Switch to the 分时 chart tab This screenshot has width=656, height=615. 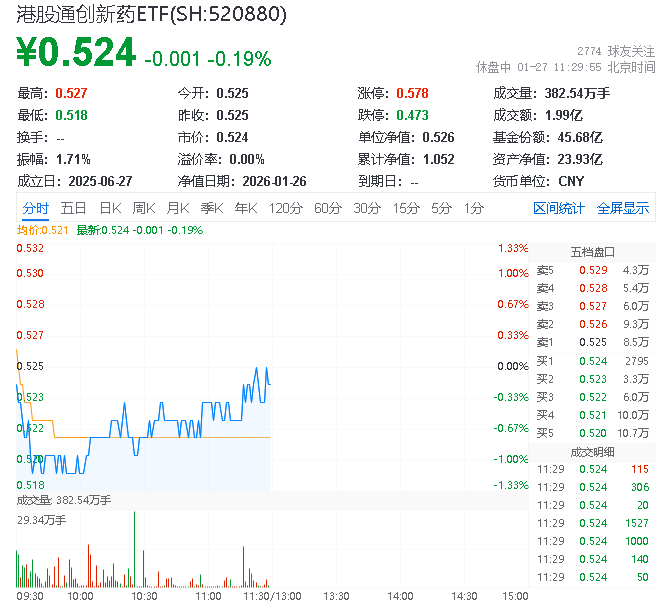[35, 208]
